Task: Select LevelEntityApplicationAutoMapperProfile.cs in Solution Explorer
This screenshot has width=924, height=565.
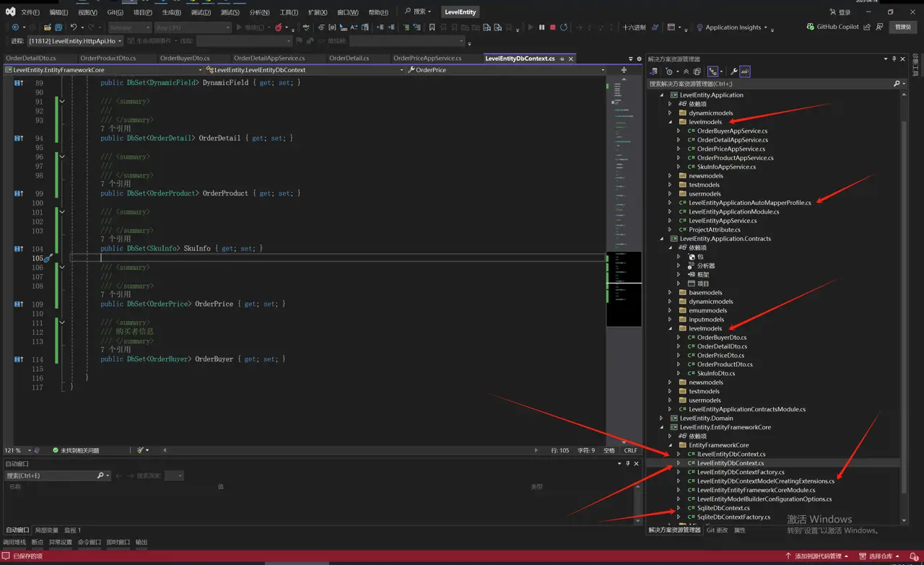Action: click(x=749, y=203)
